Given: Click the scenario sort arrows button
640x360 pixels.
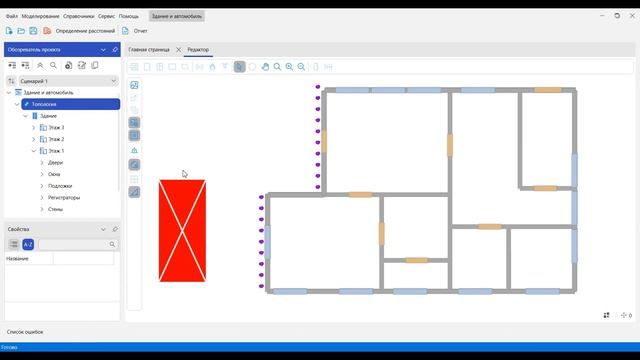Looking at the screenshot, I should tap(11, 81).
